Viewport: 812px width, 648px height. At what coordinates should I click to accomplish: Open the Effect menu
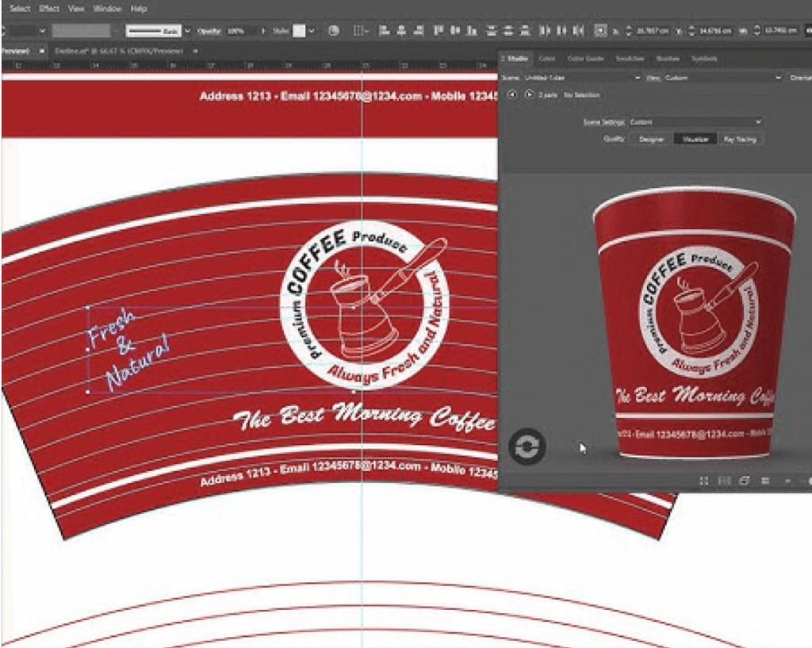tap(49, 9)
